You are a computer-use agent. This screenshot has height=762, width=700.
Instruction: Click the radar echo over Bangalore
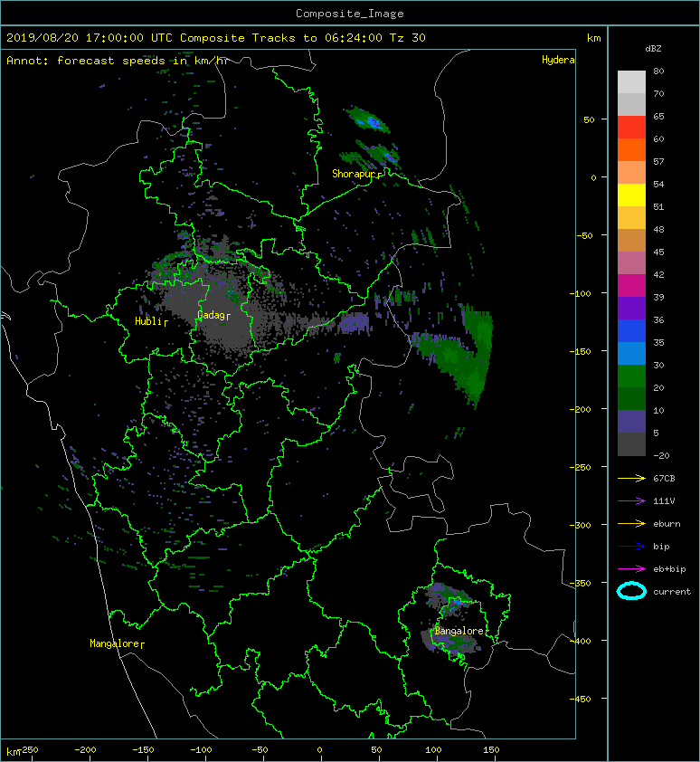pyautogui.click(x=449, y=620)
